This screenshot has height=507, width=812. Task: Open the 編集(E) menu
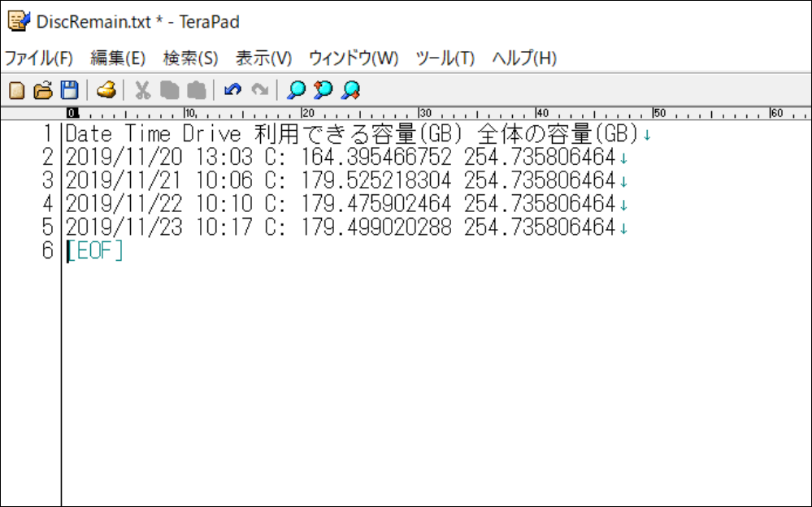pyautogui.click(x=118, y=58)
